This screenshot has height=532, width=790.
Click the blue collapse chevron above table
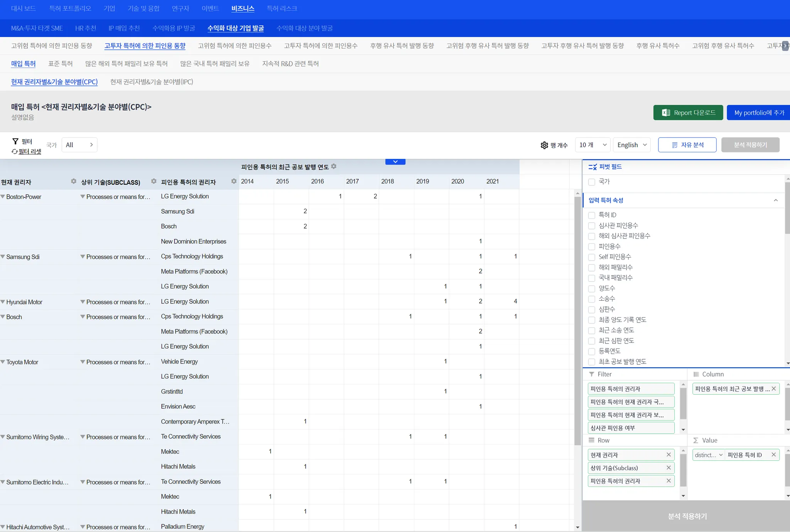(x=395, y=162)
